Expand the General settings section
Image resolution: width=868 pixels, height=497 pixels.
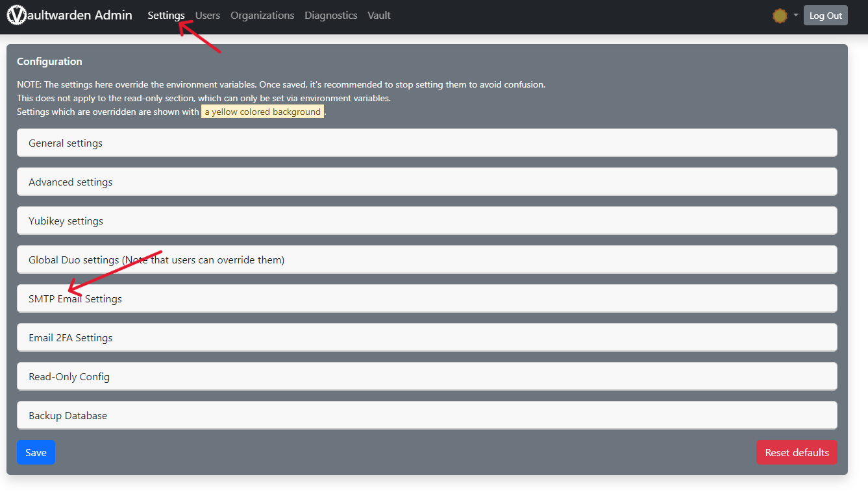(x=427, y=143)
